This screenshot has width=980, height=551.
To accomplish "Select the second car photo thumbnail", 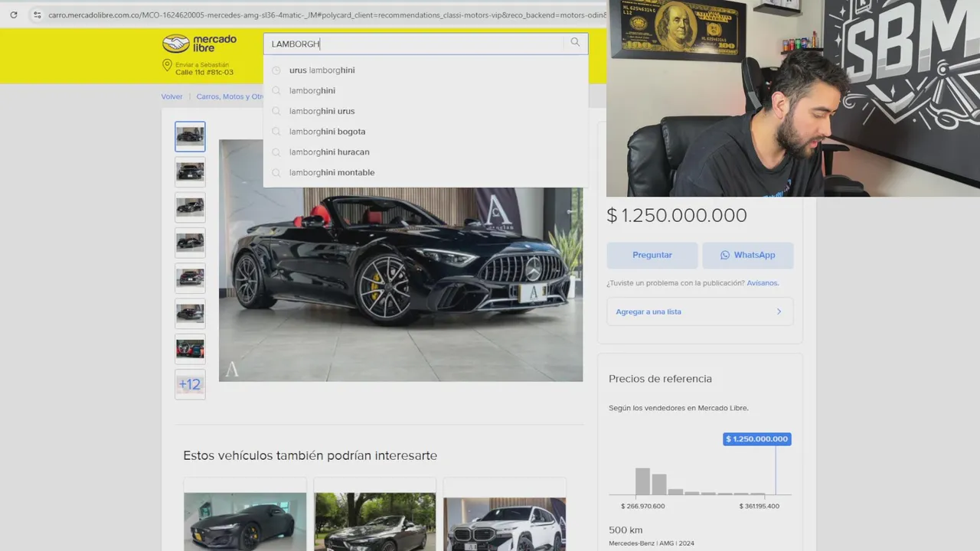I will [190, 172].
